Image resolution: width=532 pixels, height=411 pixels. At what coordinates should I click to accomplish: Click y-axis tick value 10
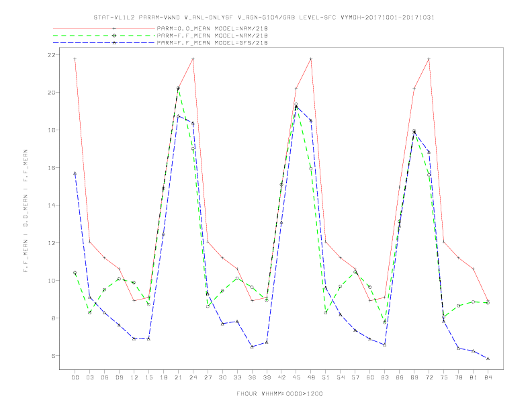pos(52,281)
